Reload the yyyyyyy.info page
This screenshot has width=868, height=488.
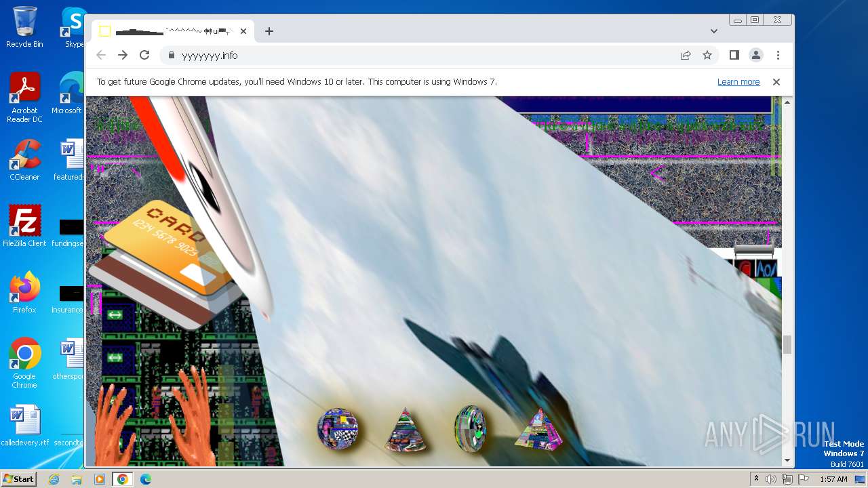[144, 56]
